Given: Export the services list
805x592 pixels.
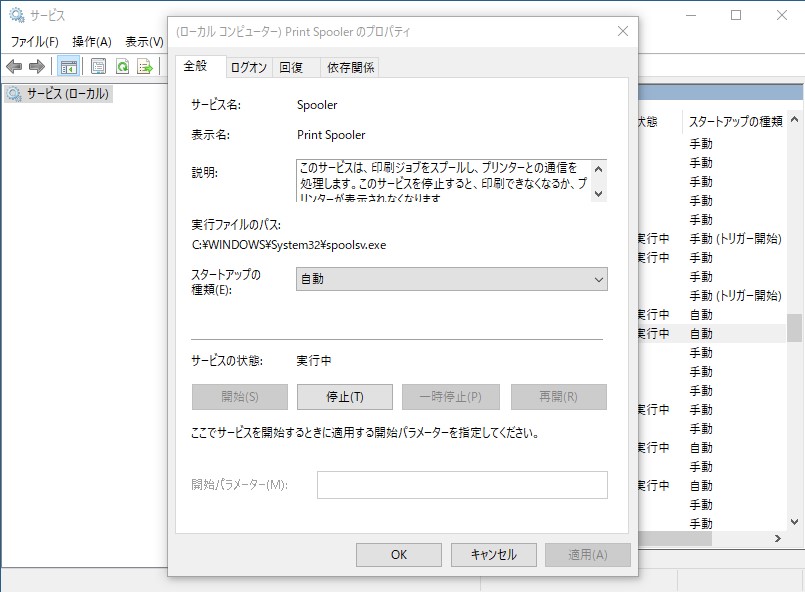Looking at the screenshot, I should click(146, 66).
